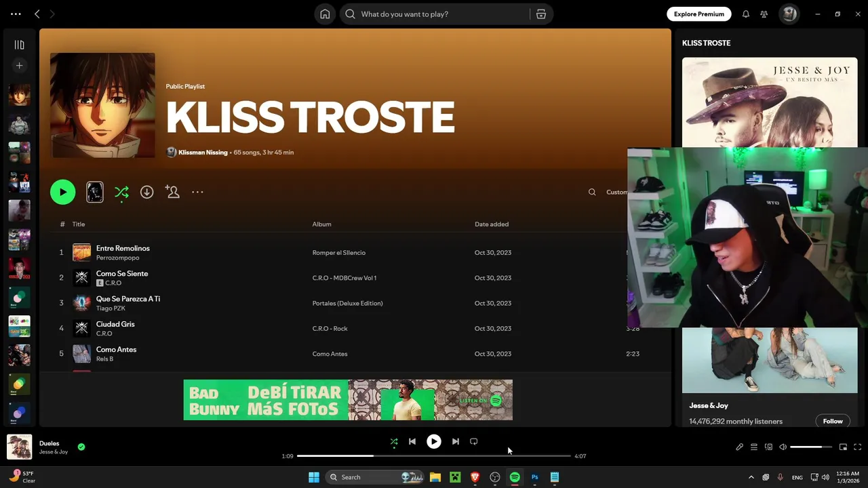The height and width of the screenshot is (488, 868).
Task: Open the user profile avatar menu
Action: (789, 14)
